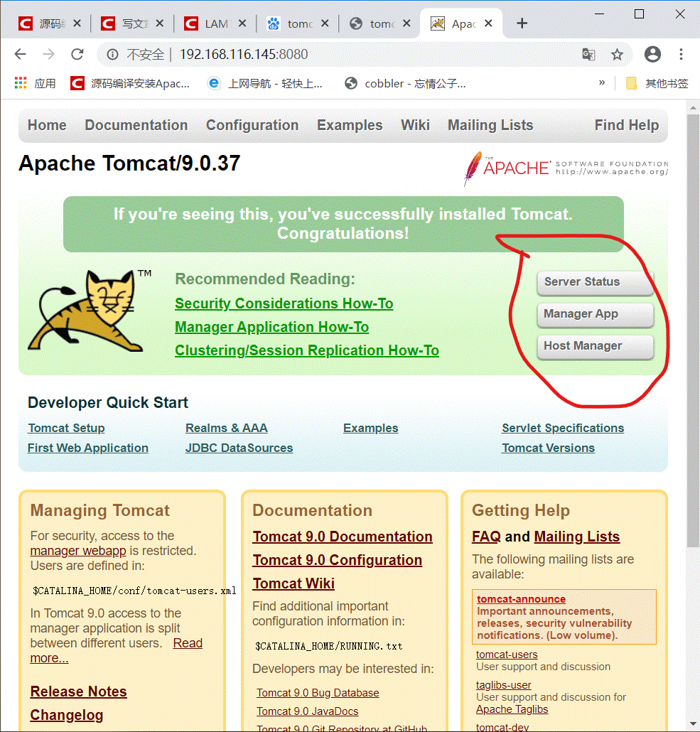Open the 其他书签 bookmarks folder
This screenshot has height=732, width=700.
(657, 84)
